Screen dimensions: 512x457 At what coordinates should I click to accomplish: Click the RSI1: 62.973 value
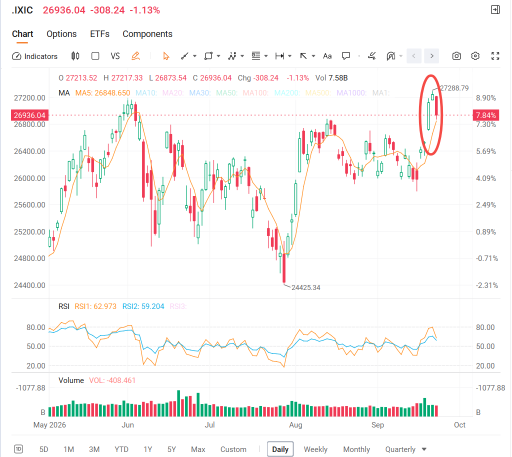[x=95, y=306]
